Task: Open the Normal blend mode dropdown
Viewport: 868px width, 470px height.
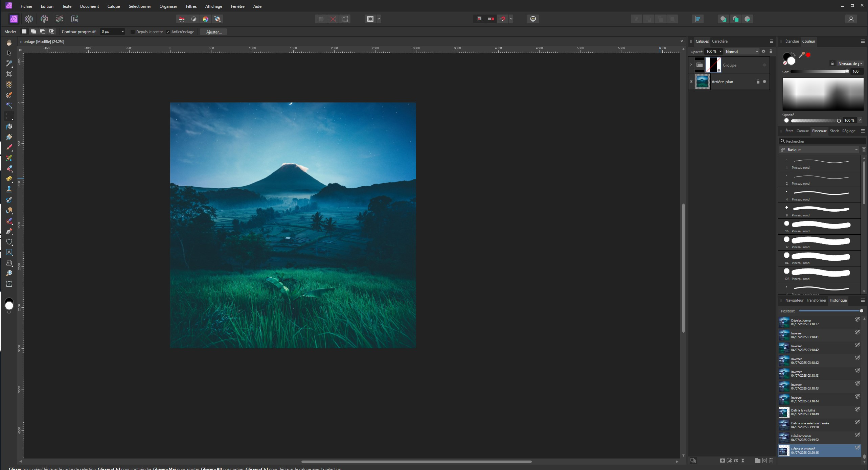Action: (x=741, y=52)
